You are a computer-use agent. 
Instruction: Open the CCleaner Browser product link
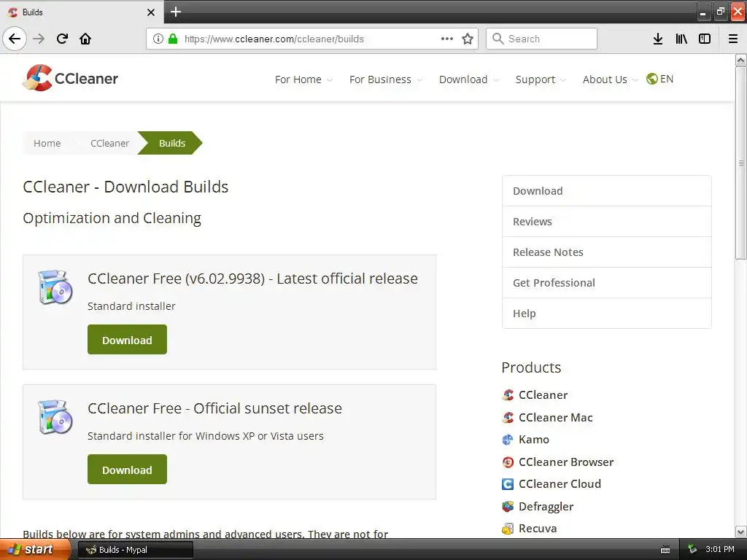566,462
